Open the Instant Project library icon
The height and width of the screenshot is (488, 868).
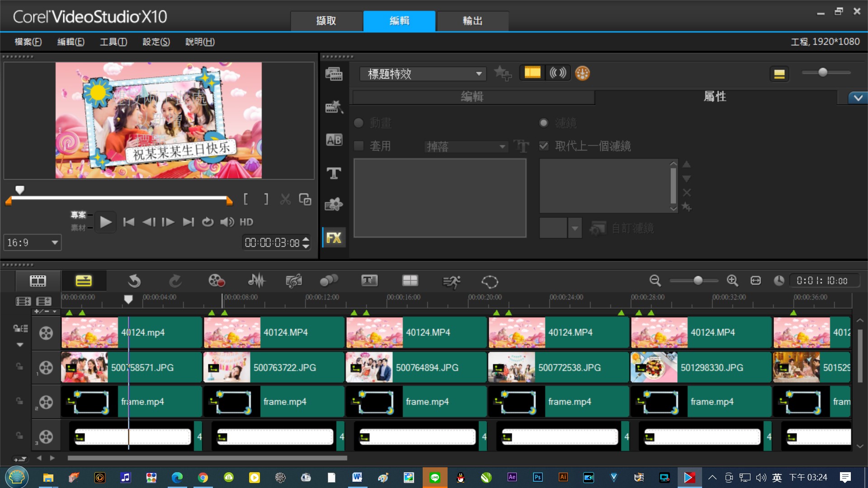click(x=334, y=107)
